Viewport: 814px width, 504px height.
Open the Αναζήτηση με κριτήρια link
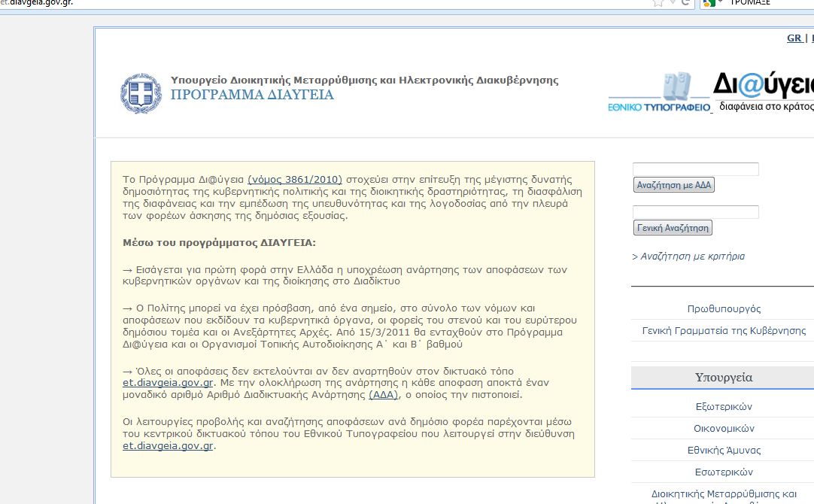(x=688, y=257)
